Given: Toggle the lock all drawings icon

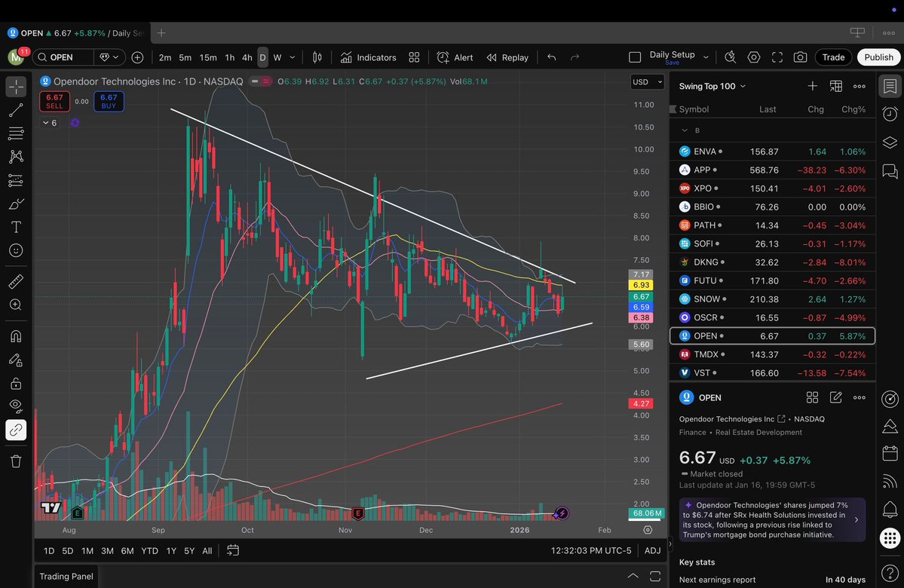Looking at the screenshot, I should (16, 383).
